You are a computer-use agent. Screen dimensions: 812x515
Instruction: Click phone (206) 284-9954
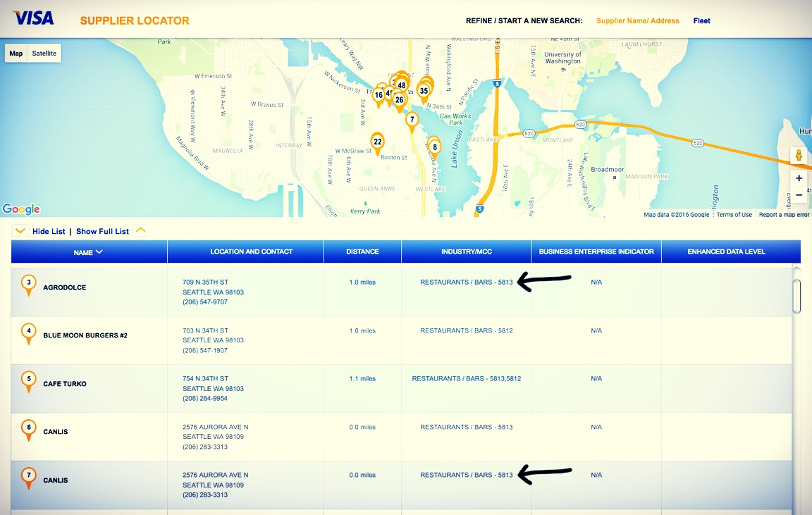(205, 398)
